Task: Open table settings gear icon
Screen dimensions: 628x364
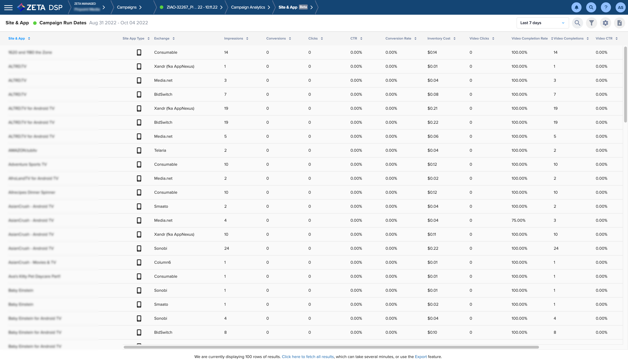Action: coord(605,23)
